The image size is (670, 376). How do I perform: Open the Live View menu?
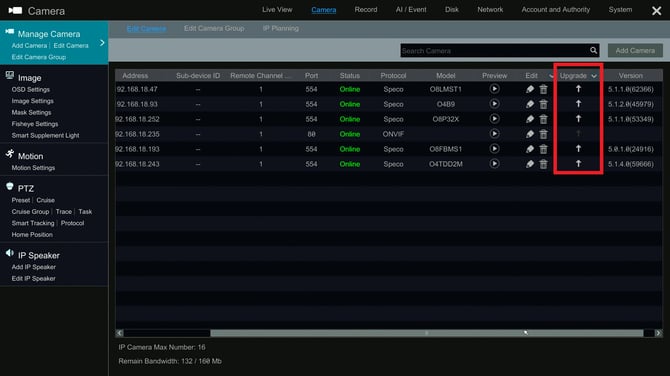point(277,9)
